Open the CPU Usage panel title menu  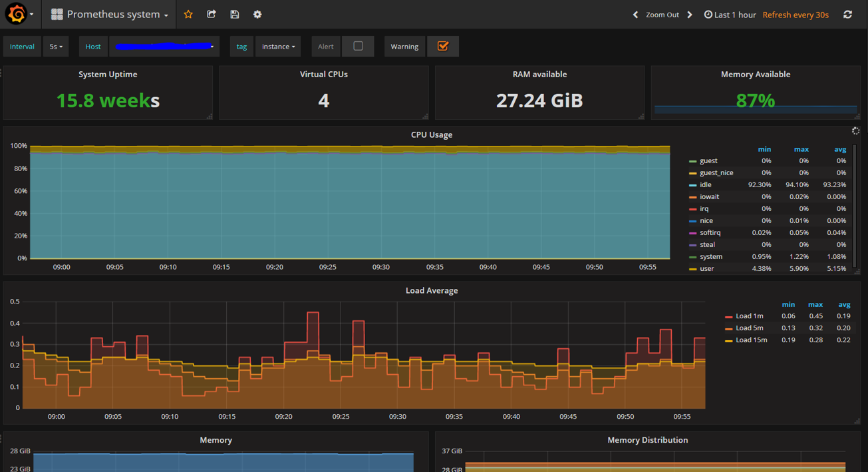[x=431, y=134]
